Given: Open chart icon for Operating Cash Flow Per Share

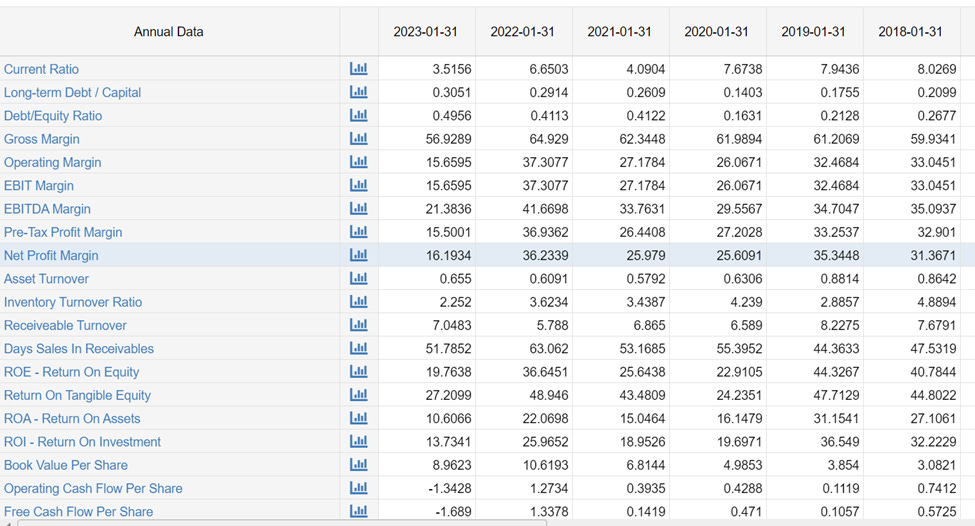Looking at the screenshot, I should pyautogui.click(x=359, y=488).
